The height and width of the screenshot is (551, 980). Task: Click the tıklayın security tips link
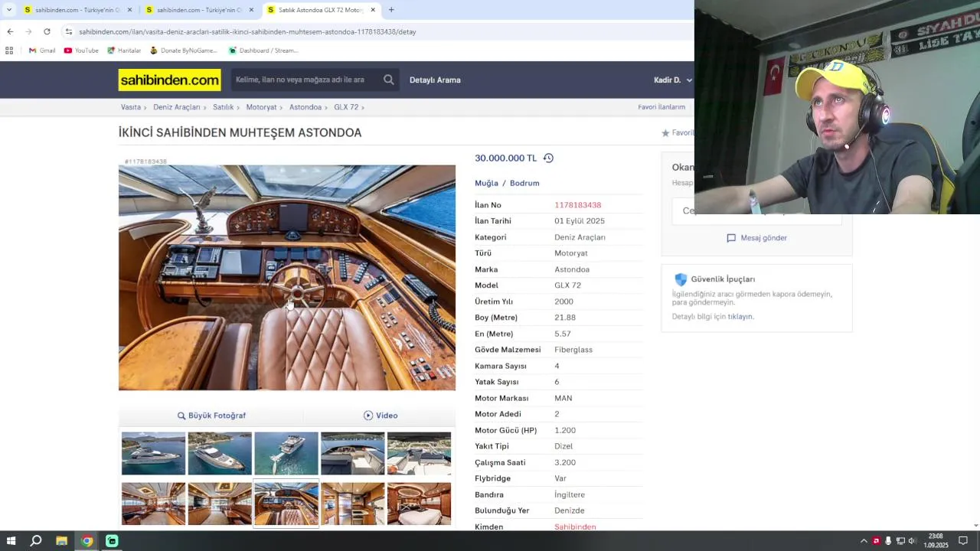tap(740, 317)
